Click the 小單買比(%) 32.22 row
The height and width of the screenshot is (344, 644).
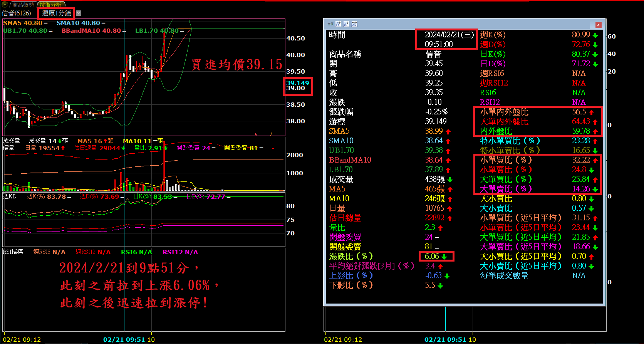pos(539,160)
